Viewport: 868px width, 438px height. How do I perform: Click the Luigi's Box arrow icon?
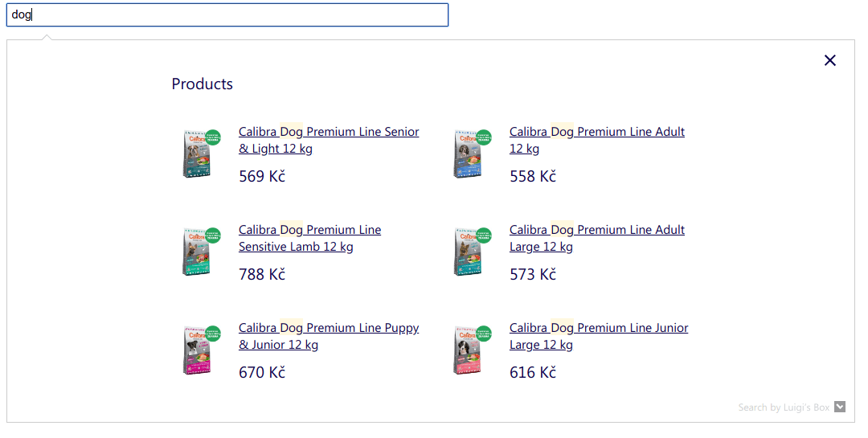[840, 407]
